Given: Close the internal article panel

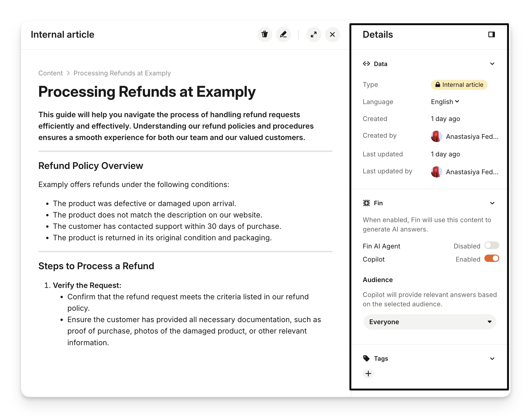Looking at the screenshot, I should click(x=332, y=34).
